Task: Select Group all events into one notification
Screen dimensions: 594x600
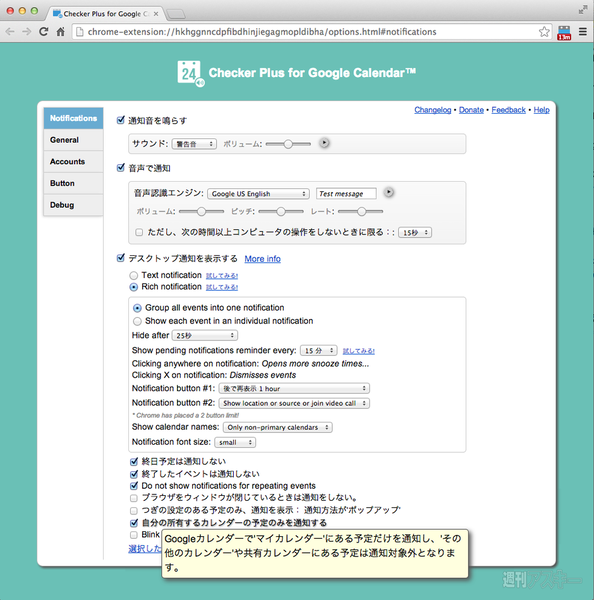Action: [x=137, y=308]
